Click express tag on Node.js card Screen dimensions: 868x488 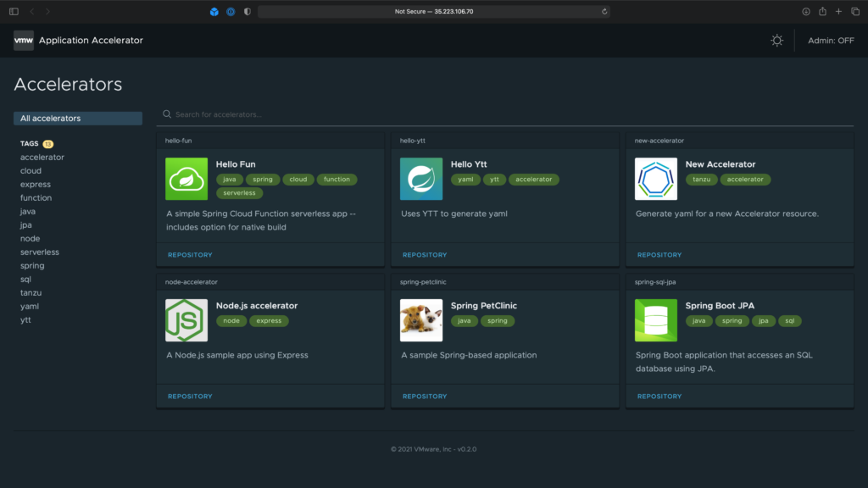269,321
